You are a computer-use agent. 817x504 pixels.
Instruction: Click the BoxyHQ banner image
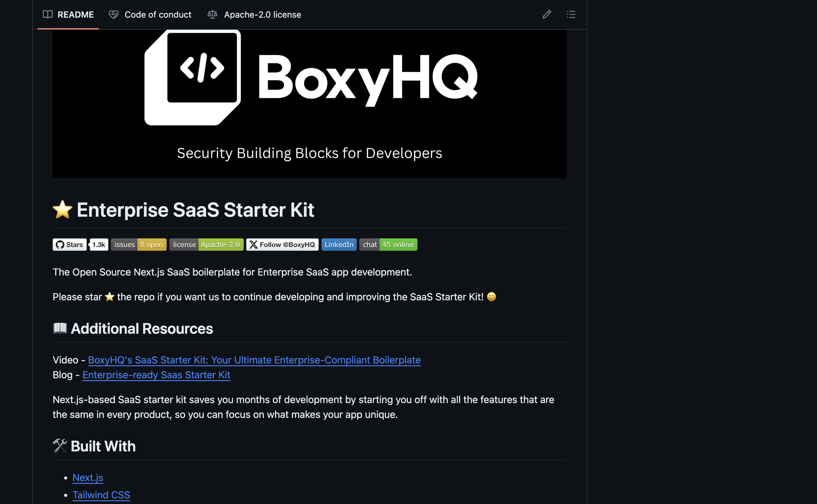pyautogui.click(x=309, y=104)
